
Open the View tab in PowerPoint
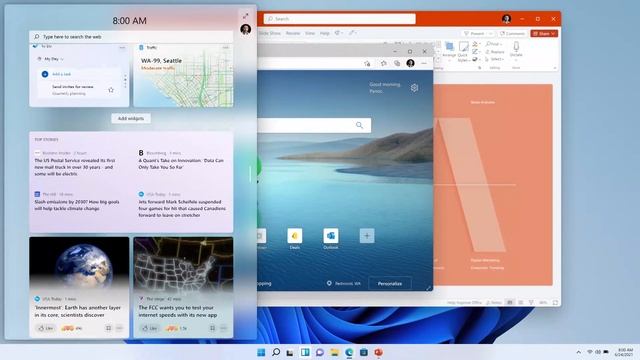[310, 33]
